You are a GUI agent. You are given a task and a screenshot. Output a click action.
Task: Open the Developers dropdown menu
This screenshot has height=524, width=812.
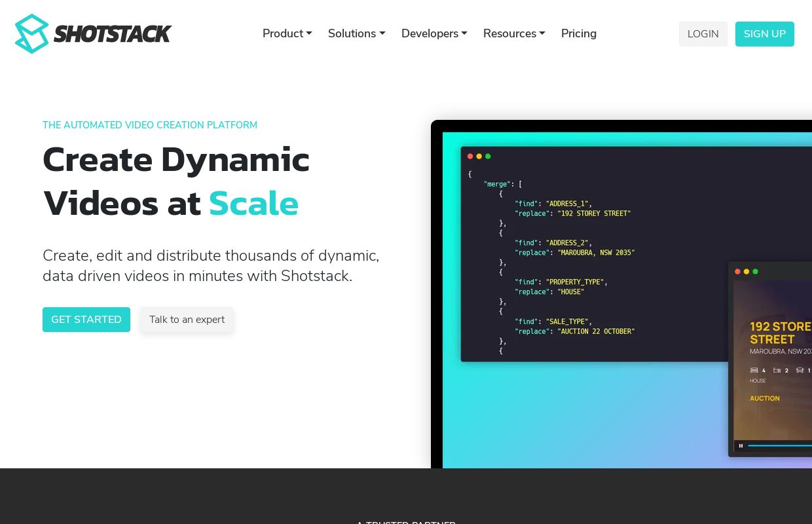pos(434,33)
